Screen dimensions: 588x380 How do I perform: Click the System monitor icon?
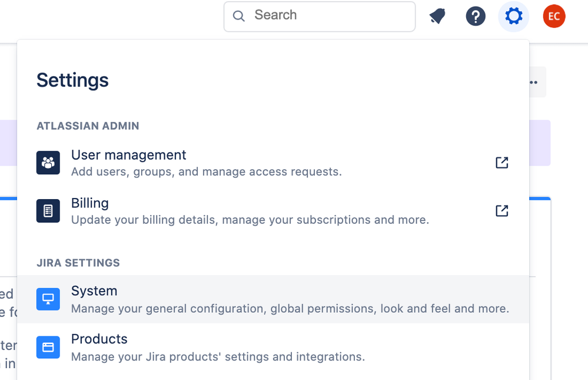[x=48, y=299]
